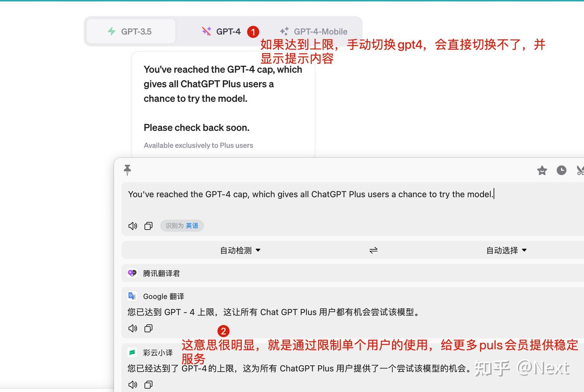The height and width of the screenshot is (392, 584).
Task: Swap source and target languages
Action: click(373, 250)
